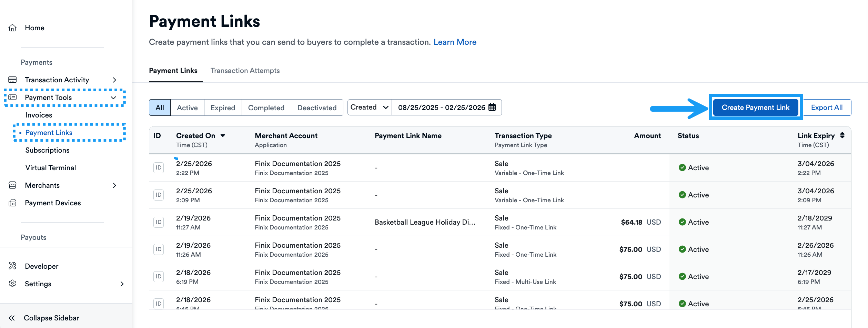
Task: Click the Create Payment Link button
Action: (x=756, y=107)
